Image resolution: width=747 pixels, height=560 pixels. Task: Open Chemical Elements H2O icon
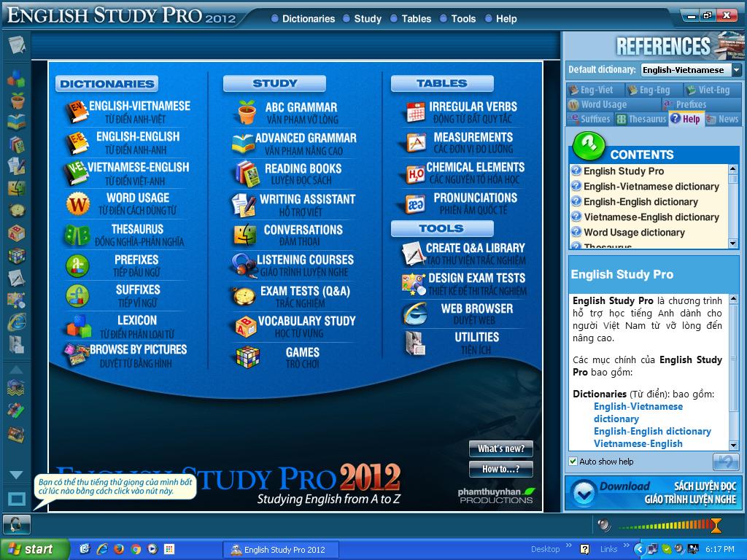coord(415,174)
